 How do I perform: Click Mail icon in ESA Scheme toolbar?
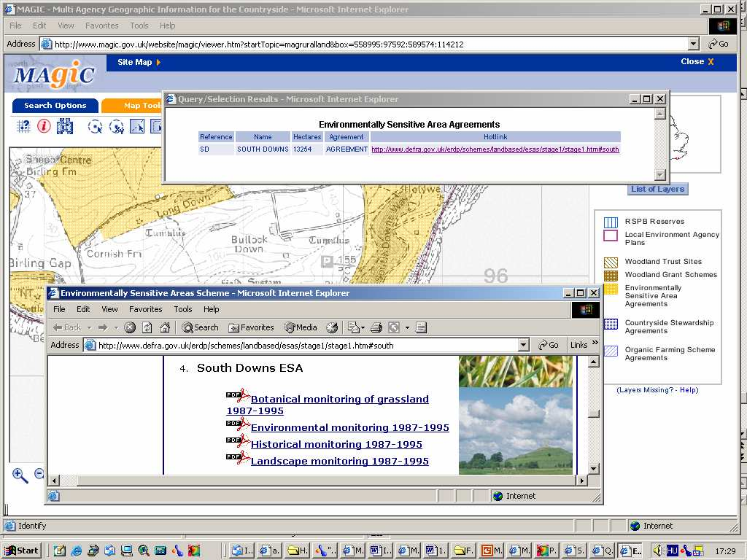[x=354, y=327]
